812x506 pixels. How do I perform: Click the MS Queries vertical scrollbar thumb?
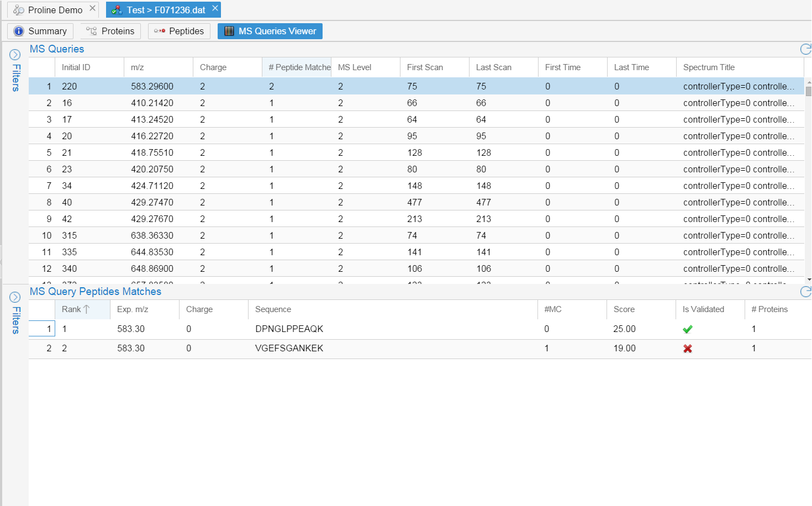point(808,91)
